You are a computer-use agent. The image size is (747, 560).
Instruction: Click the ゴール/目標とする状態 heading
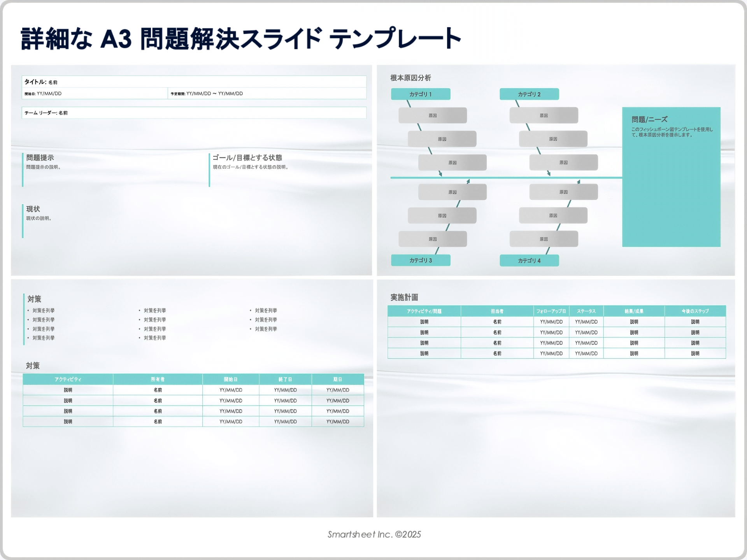tap(247, 157)
